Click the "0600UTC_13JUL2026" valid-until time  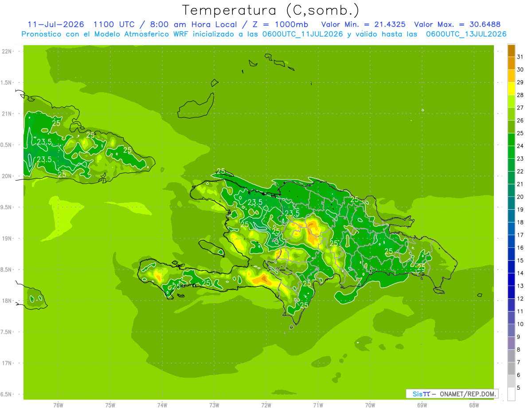pyautogui.click(x=466, y=34)
